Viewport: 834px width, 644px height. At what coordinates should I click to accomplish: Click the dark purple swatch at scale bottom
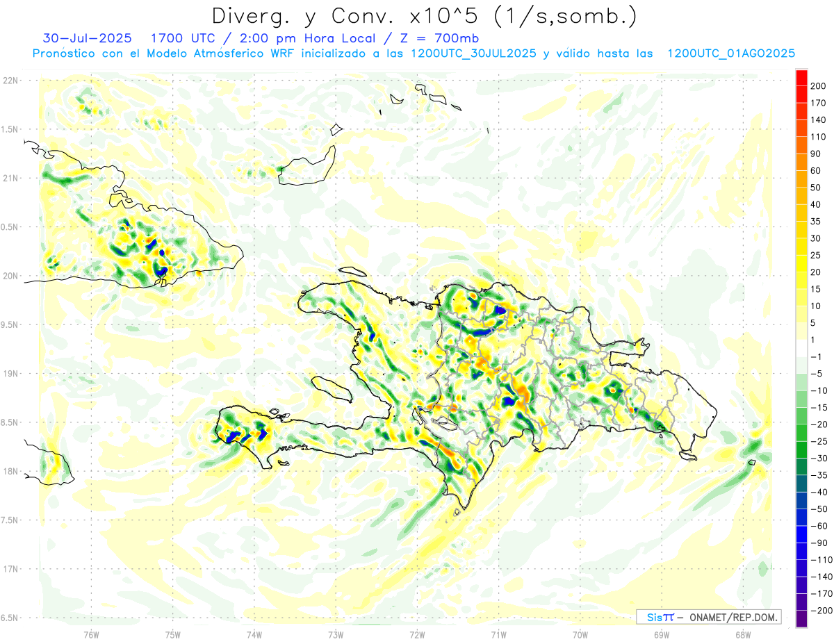(801, 618)
